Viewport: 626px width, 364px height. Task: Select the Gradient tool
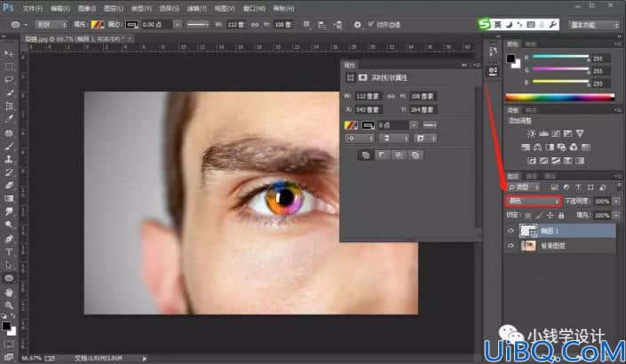click(9, 198)
